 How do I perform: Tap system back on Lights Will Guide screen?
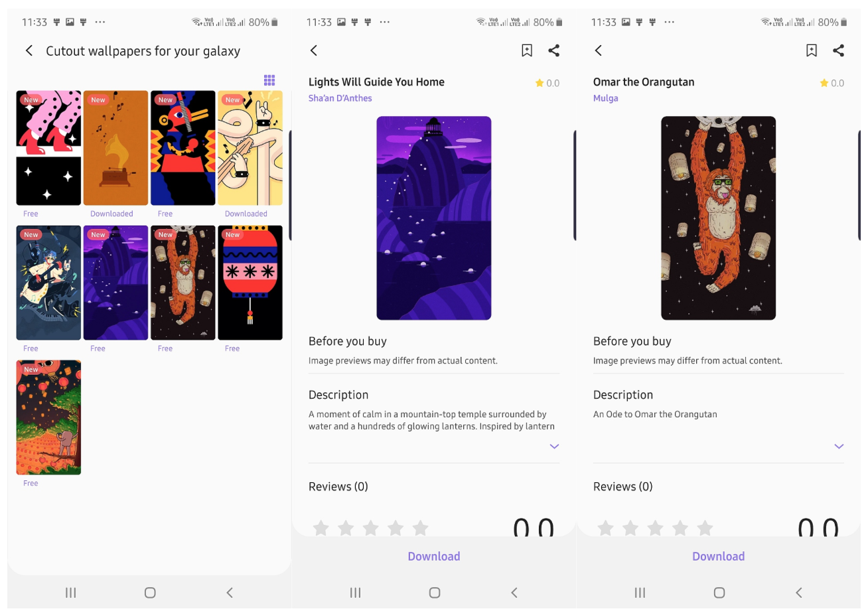click(x=514, y=592)
